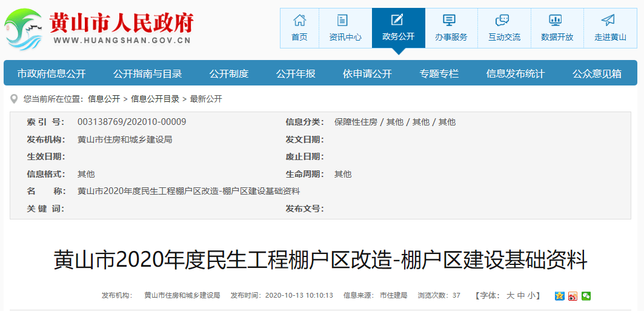This screenshot has width=644, height=311.
Task: Click 公开年报 menu item
Action: pos(296,74)
